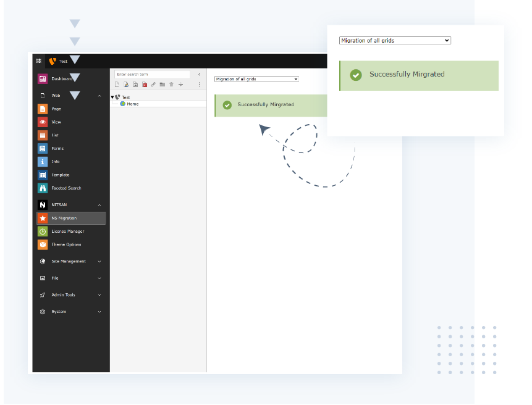Viewport: 532px width, 405px height.
Task: Click the View module eye icon
Action: click(x=43, y=122)
